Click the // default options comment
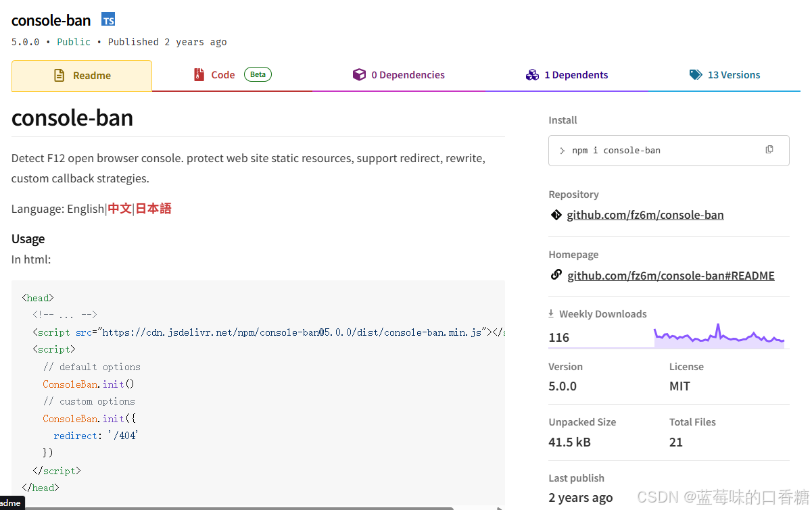 coord(92,367)
